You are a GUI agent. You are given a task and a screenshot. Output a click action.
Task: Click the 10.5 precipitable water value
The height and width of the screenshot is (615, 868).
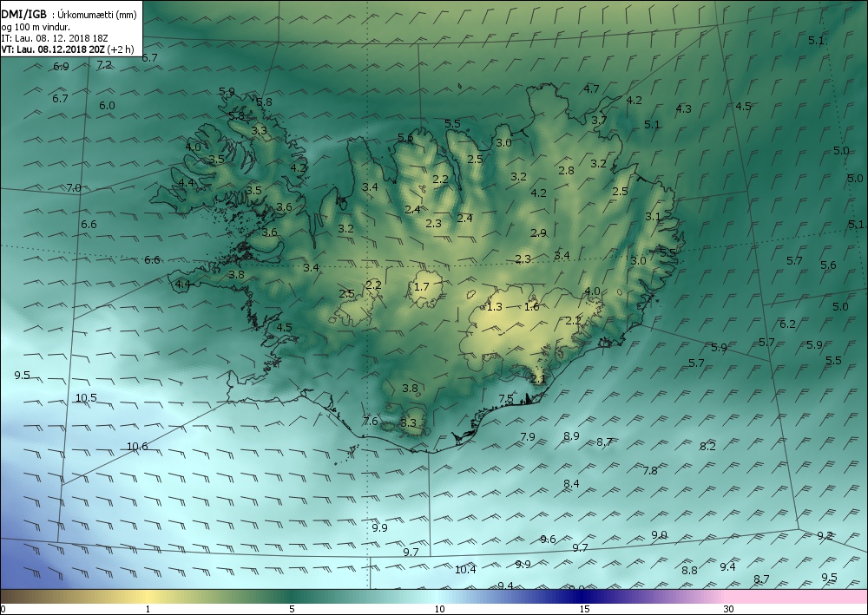tap(86, 397)
